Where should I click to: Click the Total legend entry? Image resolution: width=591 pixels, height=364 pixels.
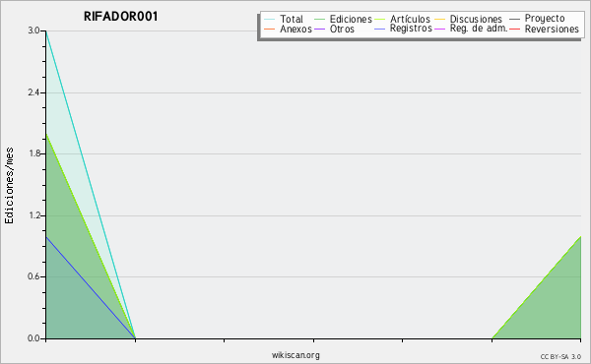click(x=284, y=19)
